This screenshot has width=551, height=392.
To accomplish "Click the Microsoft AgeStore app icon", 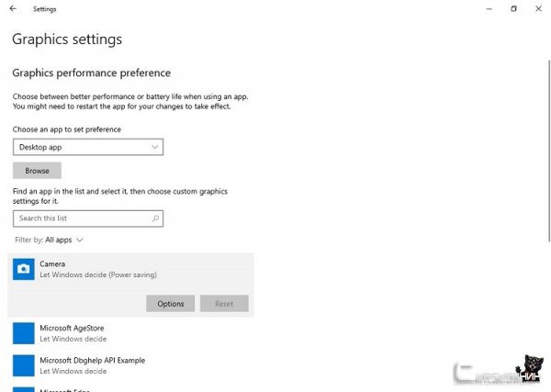I will [x=24, y=333].
